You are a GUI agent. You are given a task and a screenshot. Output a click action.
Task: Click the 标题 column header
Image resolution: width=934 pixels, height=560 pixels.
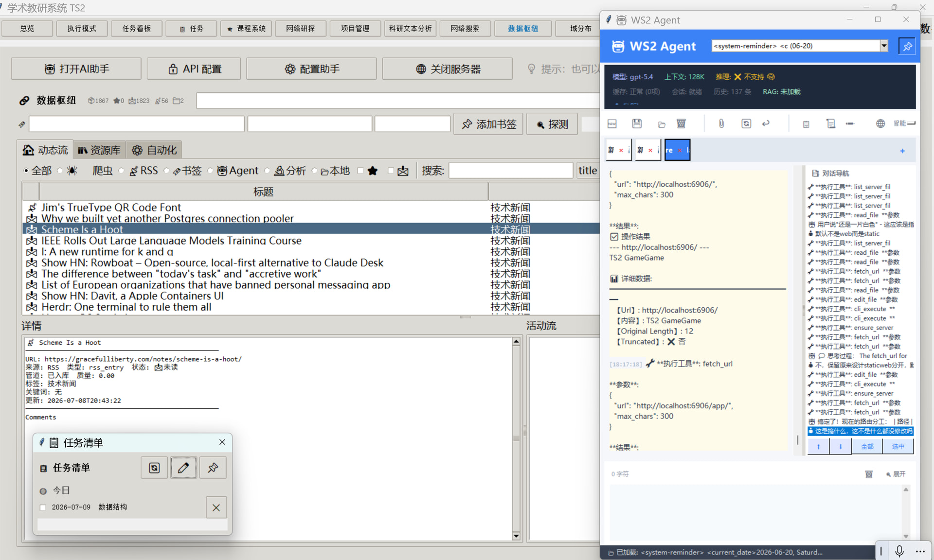click(x=263, y=192)
